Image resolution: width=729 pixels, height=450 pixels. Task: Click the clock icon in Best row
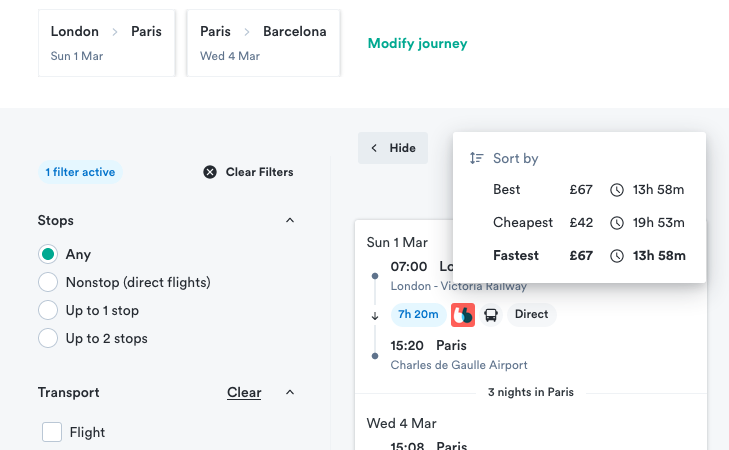pyautogui.click(x=617, y=190)
